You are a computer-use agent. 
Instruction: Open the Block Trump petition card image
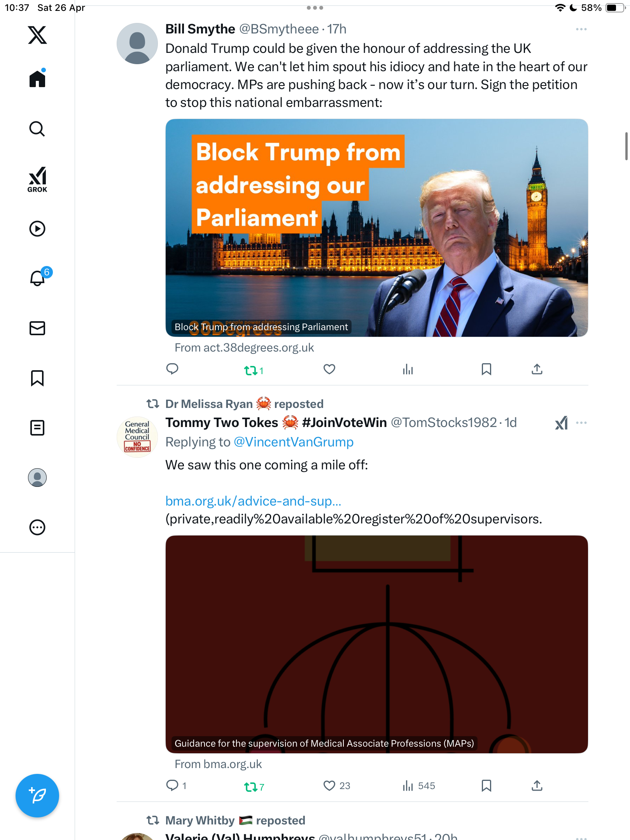click(376, 228)
